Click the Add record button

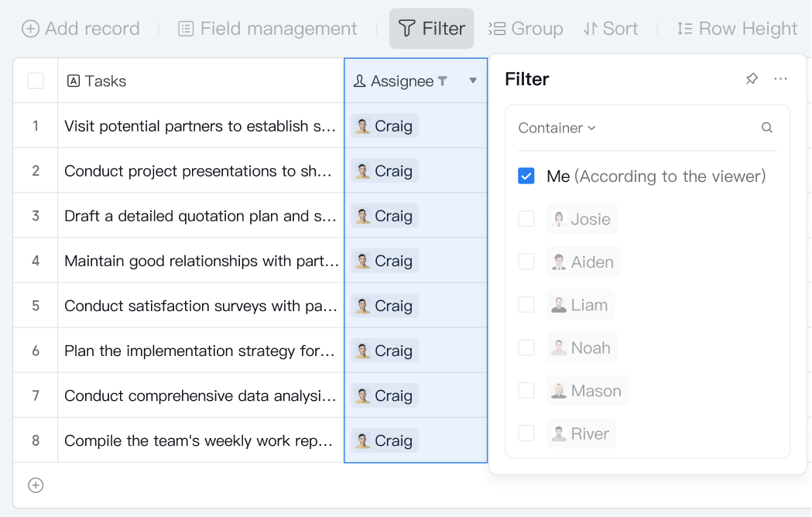coord(81,29)
